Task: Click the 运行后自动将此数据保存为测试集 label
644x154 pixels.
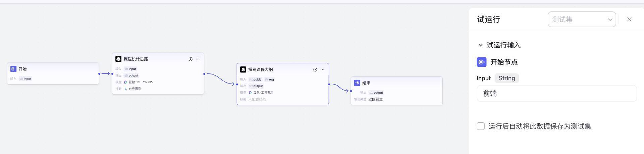Action: 540,126
